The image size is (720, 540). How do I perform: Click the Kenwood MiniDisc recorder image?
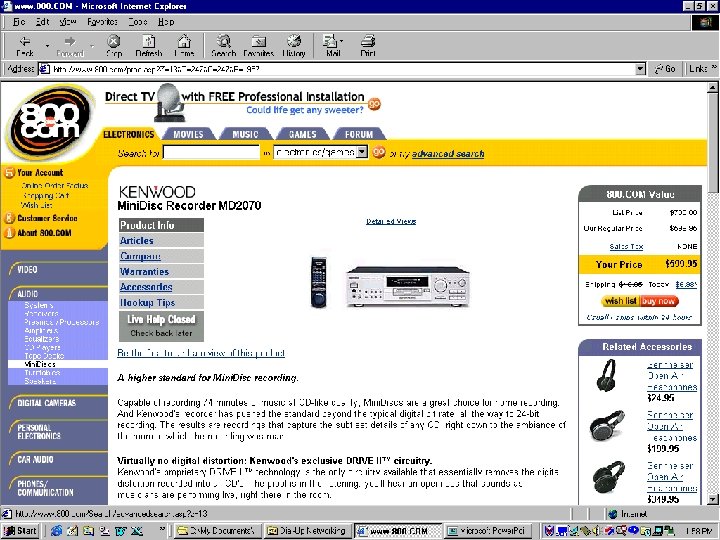tap(408, 286)
